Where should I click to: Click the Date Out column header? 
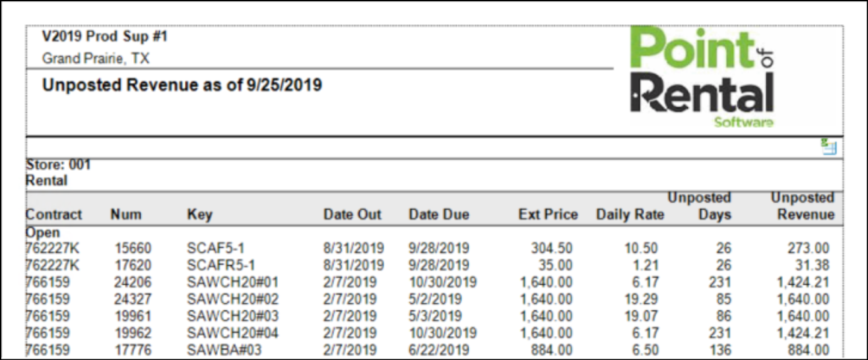click(x=352, y=214)
